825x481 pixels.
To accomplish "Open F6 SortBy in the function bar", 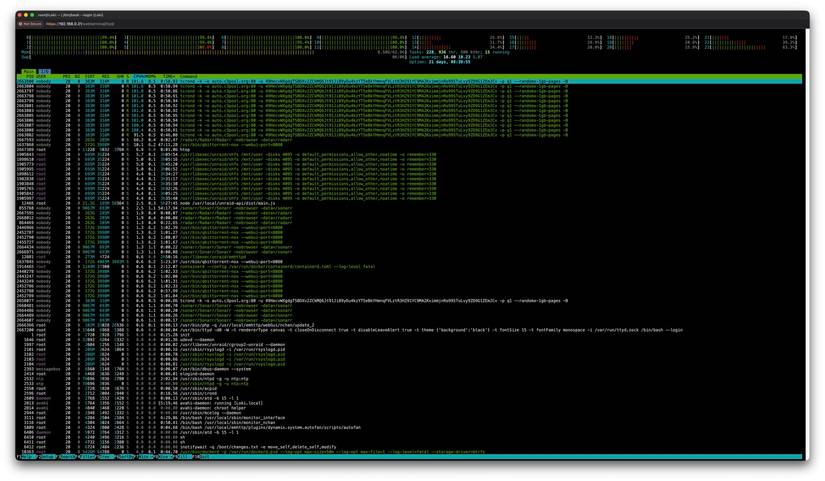I will [x=126, y=457].
